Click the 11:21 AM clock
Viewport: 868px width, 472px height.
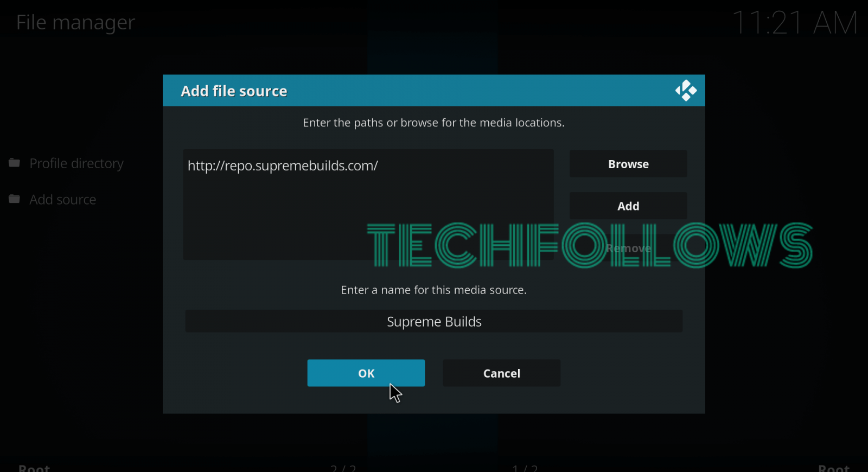point(795,23)
